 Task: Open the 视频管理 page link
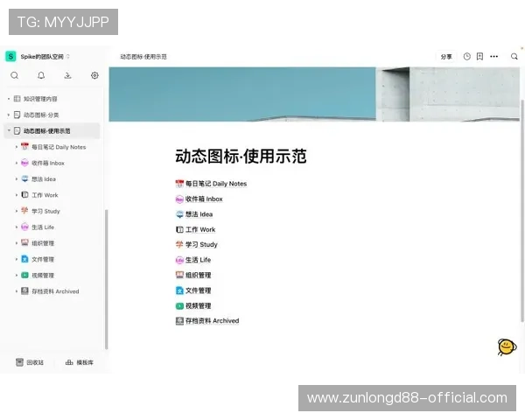pyautogui.click(x=198, y=305)
